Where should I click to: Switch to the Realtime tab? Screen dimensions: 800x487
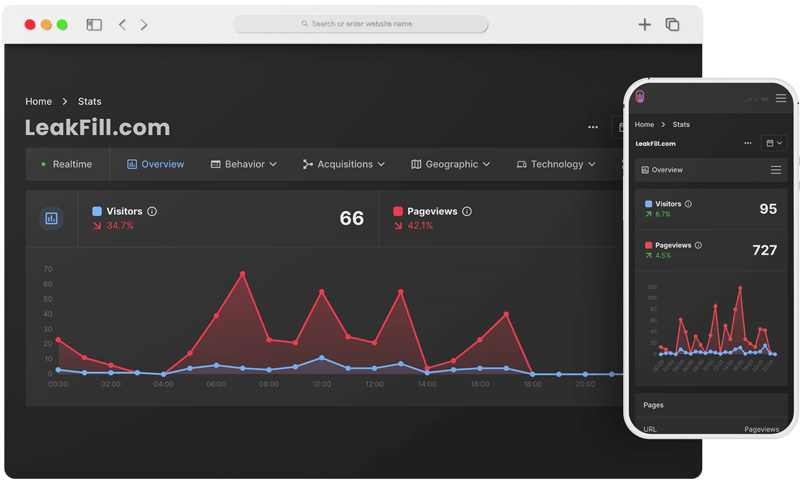[x=66, y=164]
